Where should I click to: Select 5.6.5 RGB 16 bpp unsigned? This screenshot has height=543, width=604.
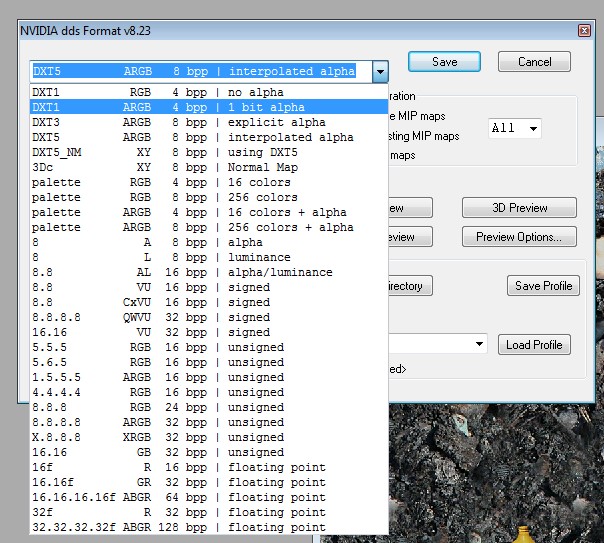pyautogui.click(x=209, y=362)
